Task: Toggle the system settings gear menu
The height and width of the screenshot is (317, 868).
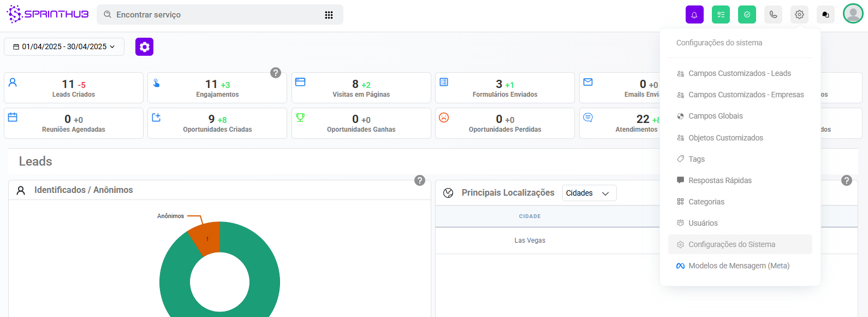Action: [799, 15]
